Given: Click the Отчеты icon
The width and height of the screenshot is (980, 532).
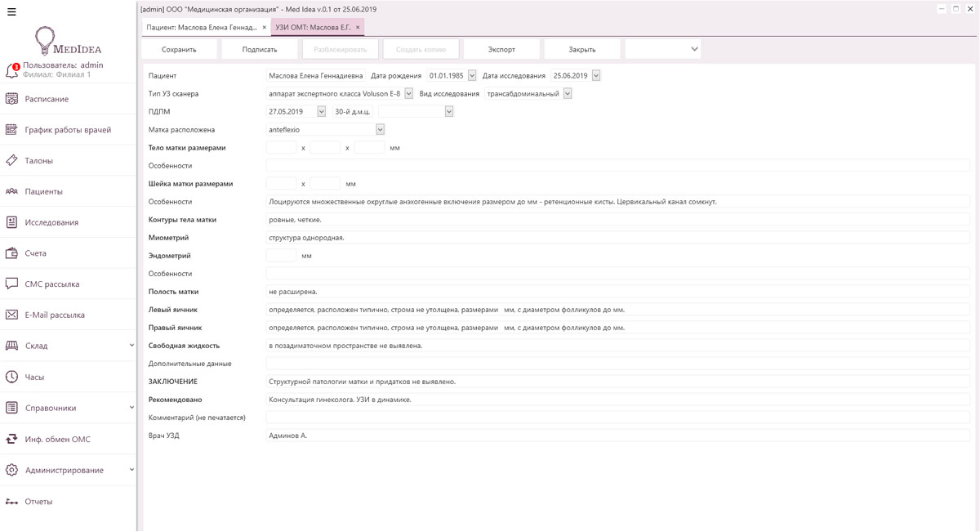Looking at the screenshot, I should point(11,502).
